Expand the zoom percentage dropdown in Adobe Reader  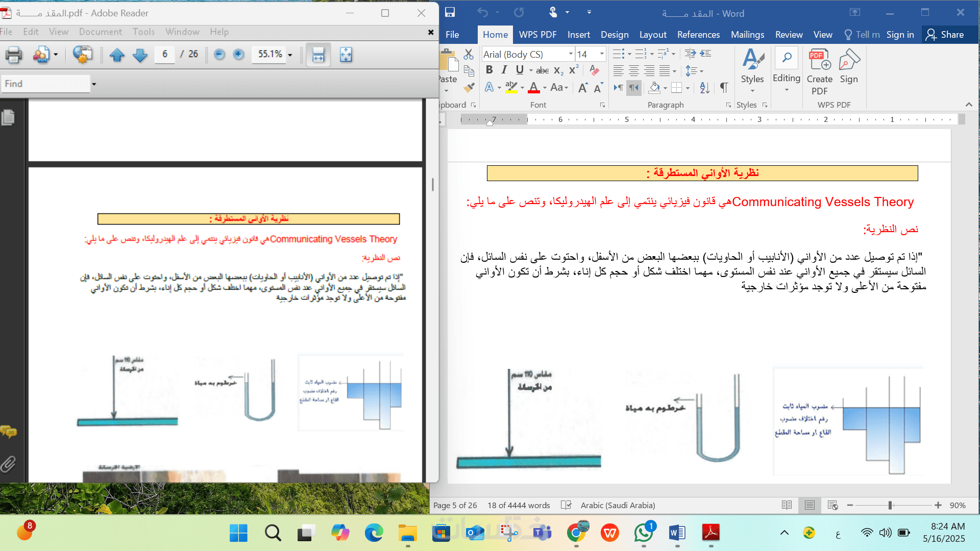click(290, 55)
